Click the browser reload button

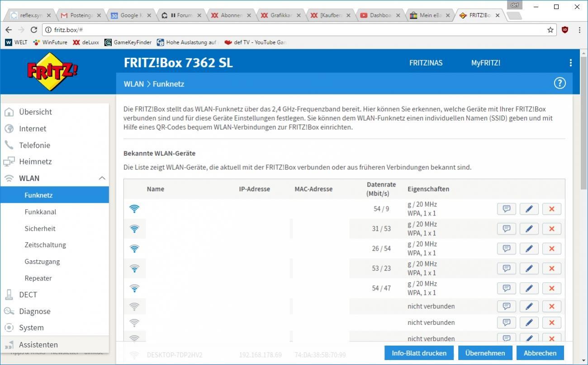(33, 30)
